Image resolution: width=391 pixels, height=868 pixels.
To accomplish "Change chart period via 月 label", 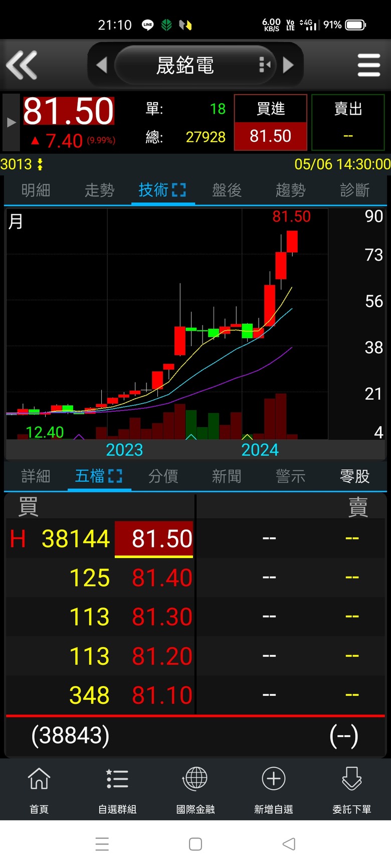I will point(16,221).
